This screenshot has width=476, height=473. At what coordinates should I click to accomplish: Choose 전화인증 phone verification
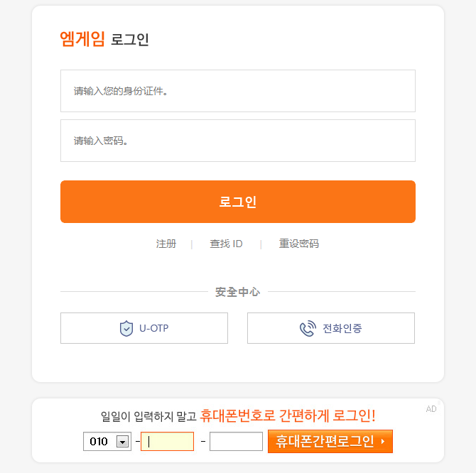click(x=331, y=328)
